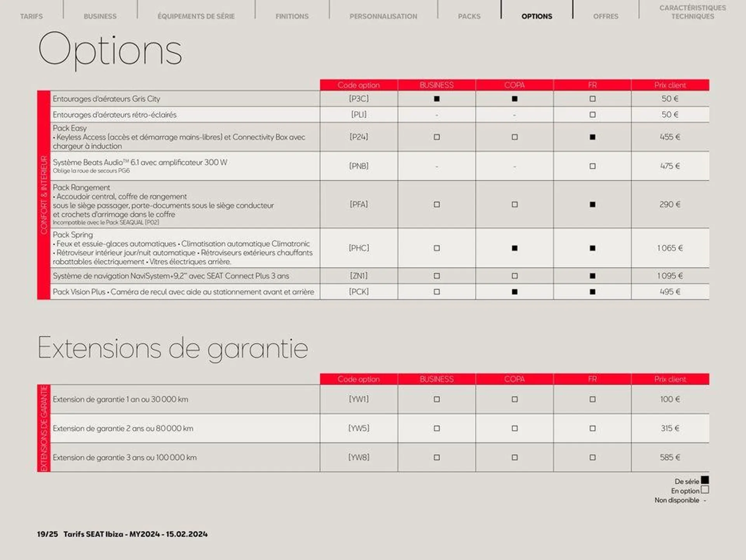Click COPA option box for Pack Easy
The width and height of the screenshot is (746, 560).
pyautogui.click(x=514, y=137)
